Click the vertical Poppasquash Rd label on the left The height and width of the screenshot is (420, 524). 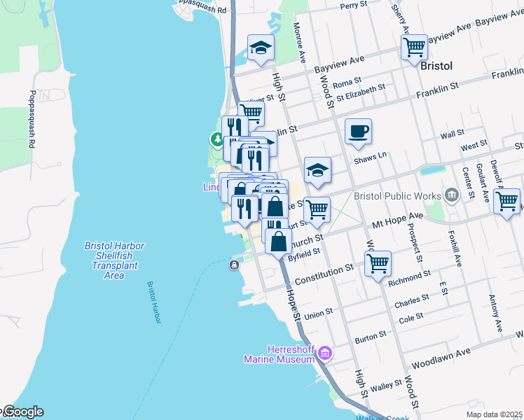pyautogui.click(x=32, y=119)
